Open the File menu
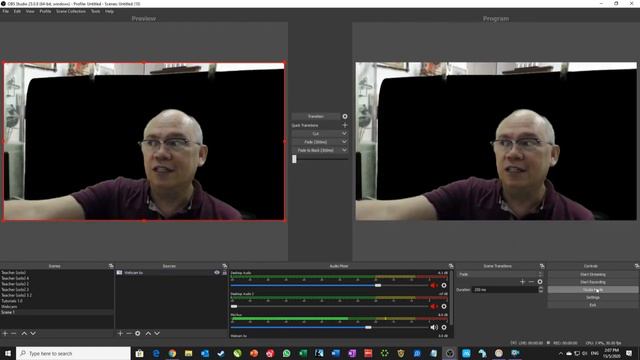The height and width of the screenshot is (360, 640). point(6,11)
